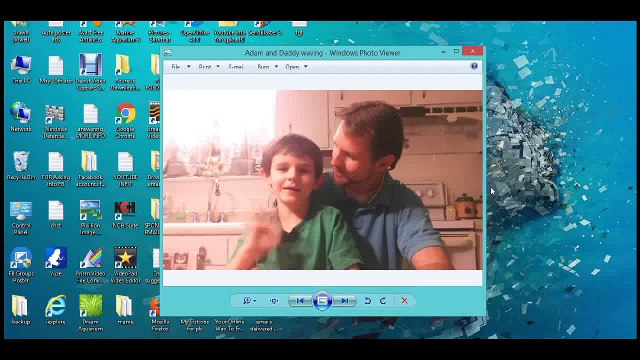The image size is (640, 360).
Task: Select the Prism Video File Converter shortcut
Action: click(x=91, y=265)
